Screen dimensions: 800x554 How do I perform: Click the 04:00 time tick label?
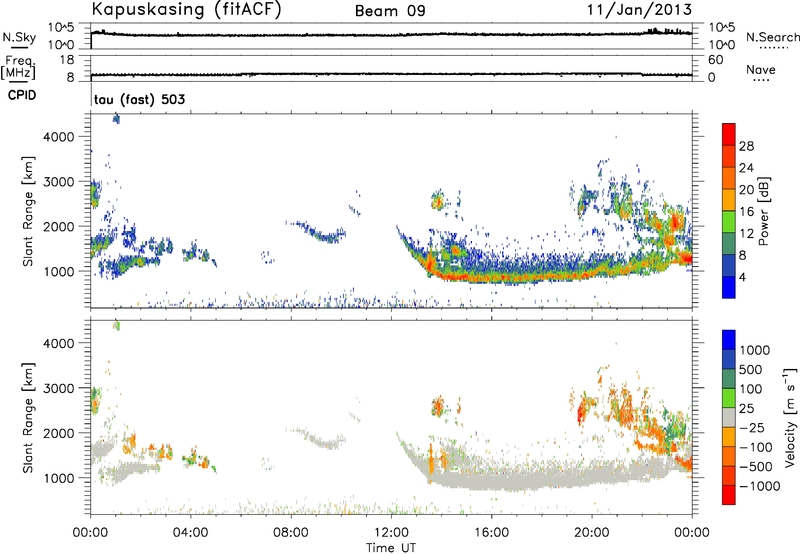(190, 533)
